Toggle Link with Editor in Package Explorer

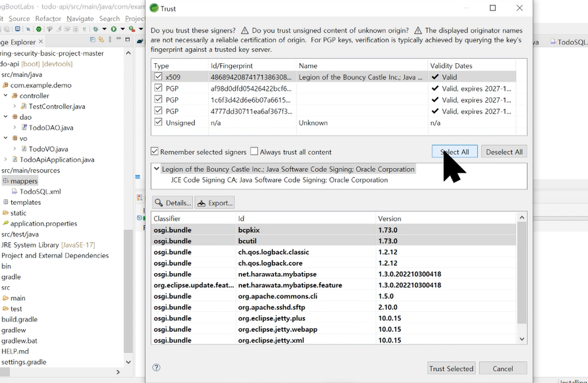coord(101,39)
